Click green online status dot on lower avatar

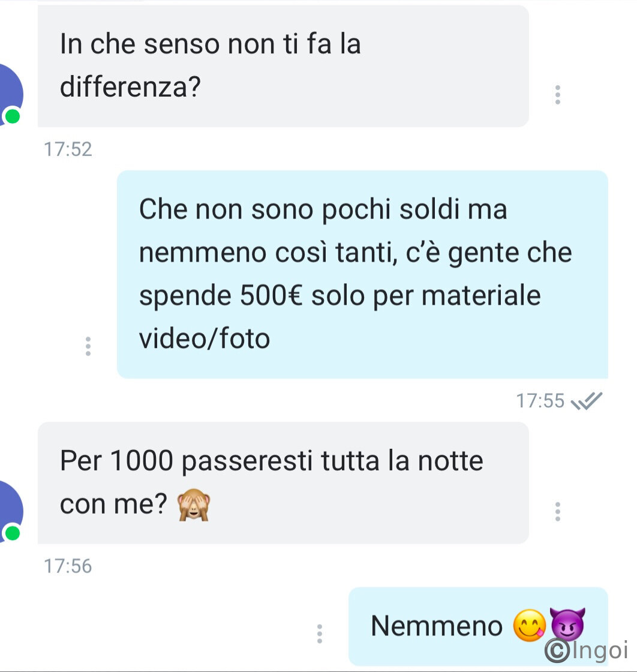12,533
